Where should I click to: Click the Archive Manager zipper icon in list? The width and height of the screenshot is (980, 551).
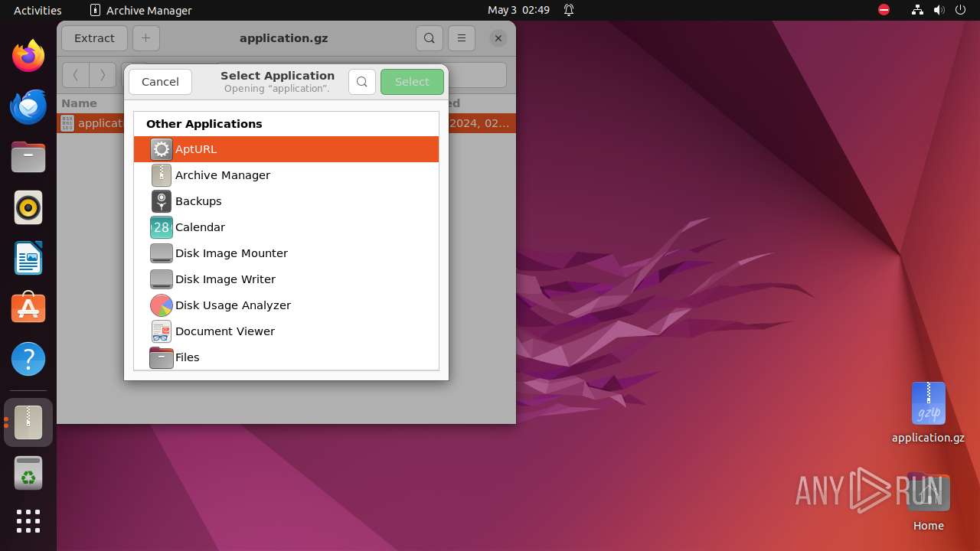162,175
